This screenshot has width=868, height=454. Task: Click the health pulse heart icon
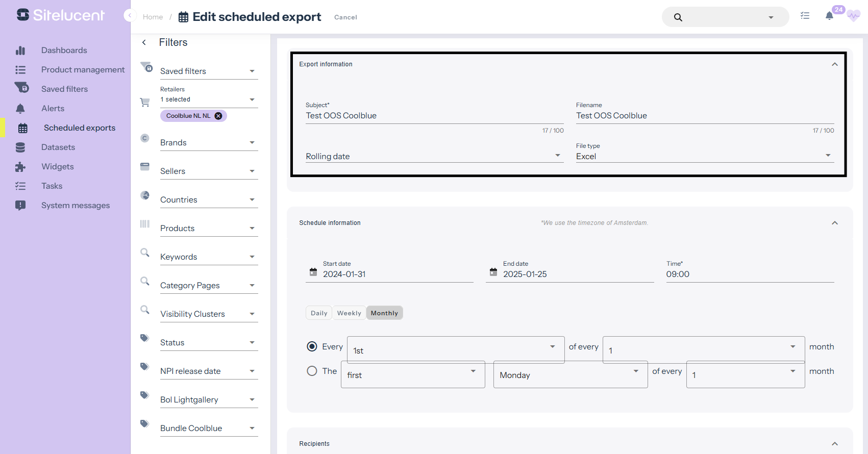pyautogui.click(x=854, y=16)
